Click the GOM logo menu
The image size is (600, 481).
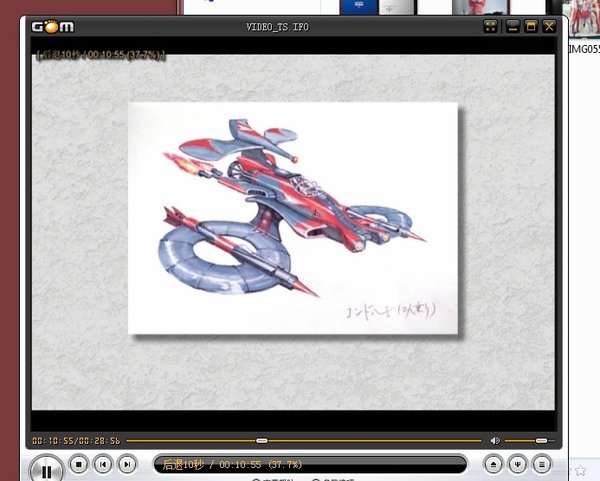pyautogui.click(x=52, y=26)
